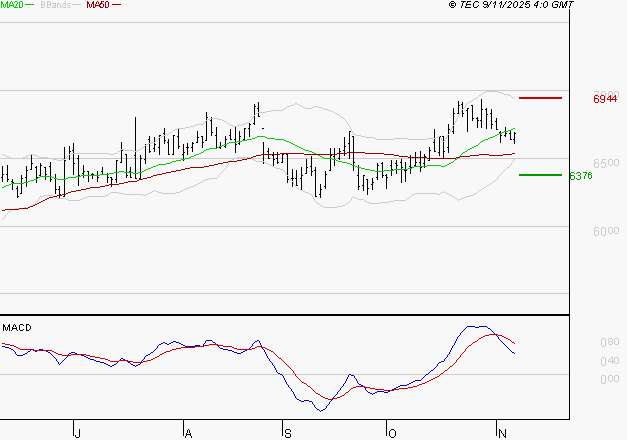Click the 080 MACD axis label
The image size is (627, 440).
point(608,342)
